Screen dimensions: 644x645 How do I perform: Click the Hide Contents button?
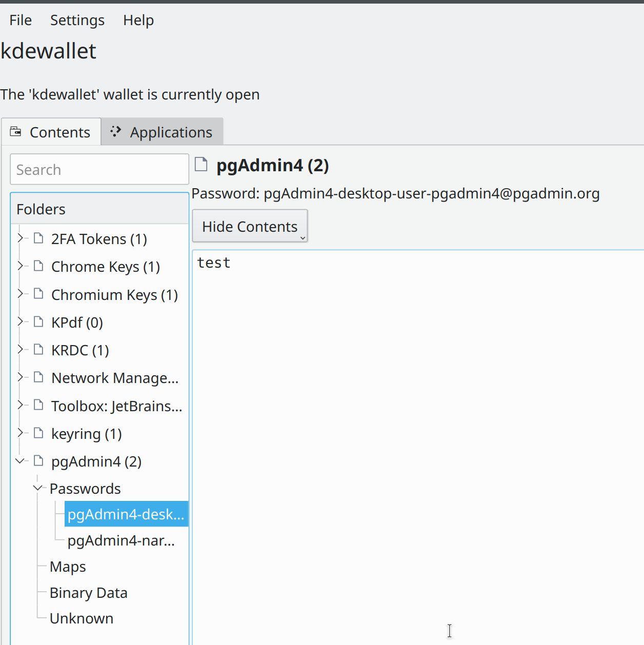click(x=250, y=226)
